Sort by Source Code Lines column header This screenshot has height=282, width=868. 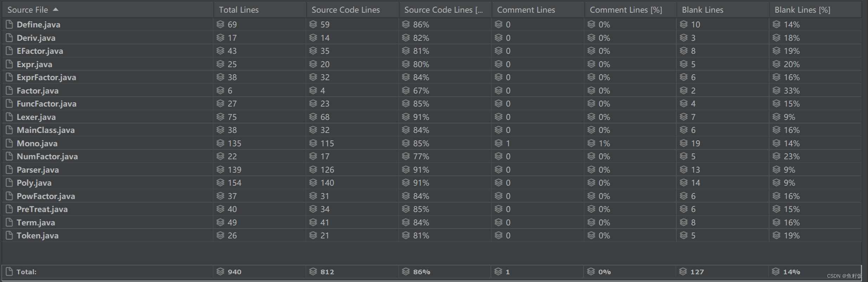pyautogui.click(x=353, y=10)
